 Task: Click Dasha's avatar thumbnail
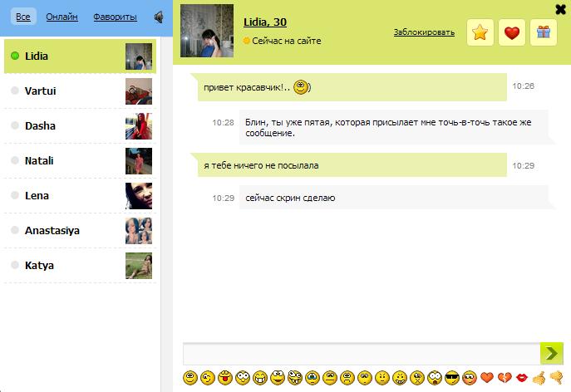click(x=139, y=126)
